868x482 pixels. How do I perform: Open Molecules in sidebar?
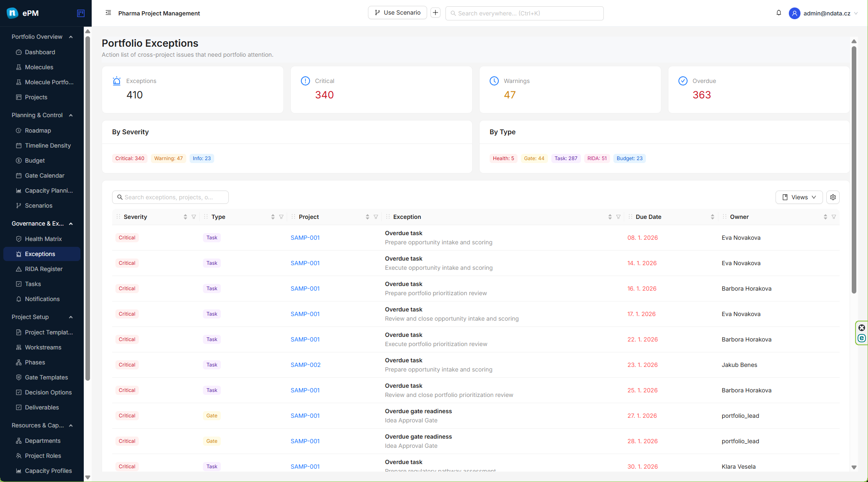tap(42, 67)
